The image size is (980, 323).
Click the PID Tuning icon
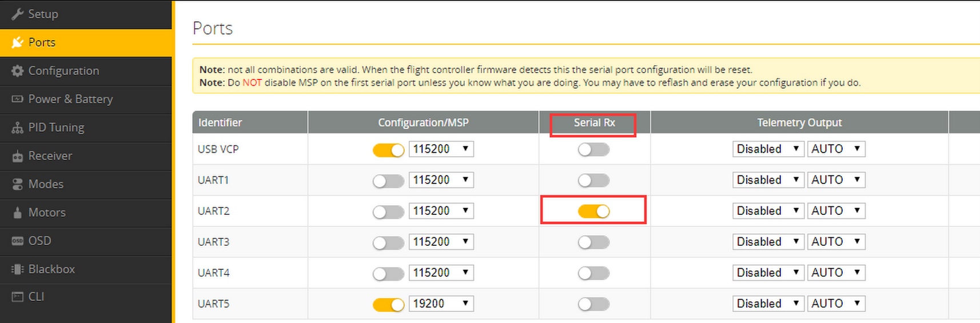click(x=18, y=127)
